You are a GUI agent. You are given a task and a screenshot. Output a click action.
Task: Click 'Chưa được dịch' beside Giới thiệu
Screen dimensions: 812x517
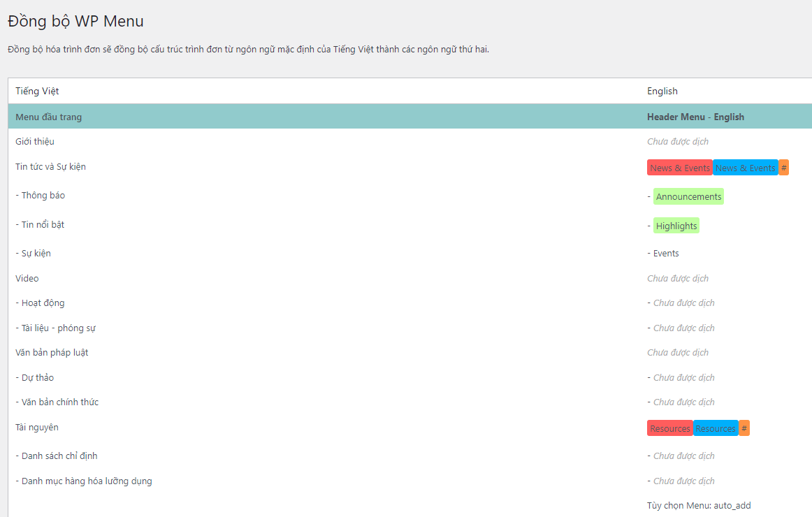tap(678, 141)
